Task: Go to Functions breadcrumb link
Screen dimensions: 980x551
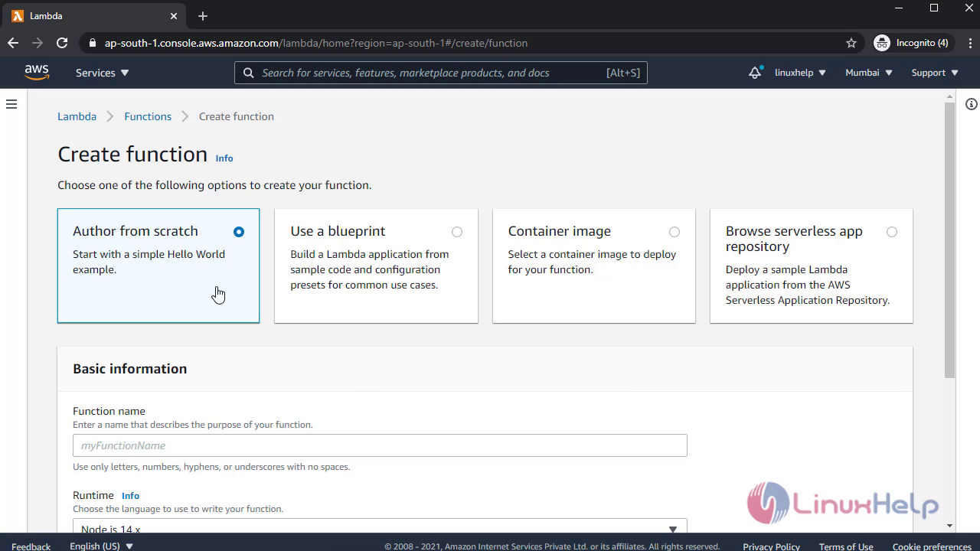Action: click(148, 116)
